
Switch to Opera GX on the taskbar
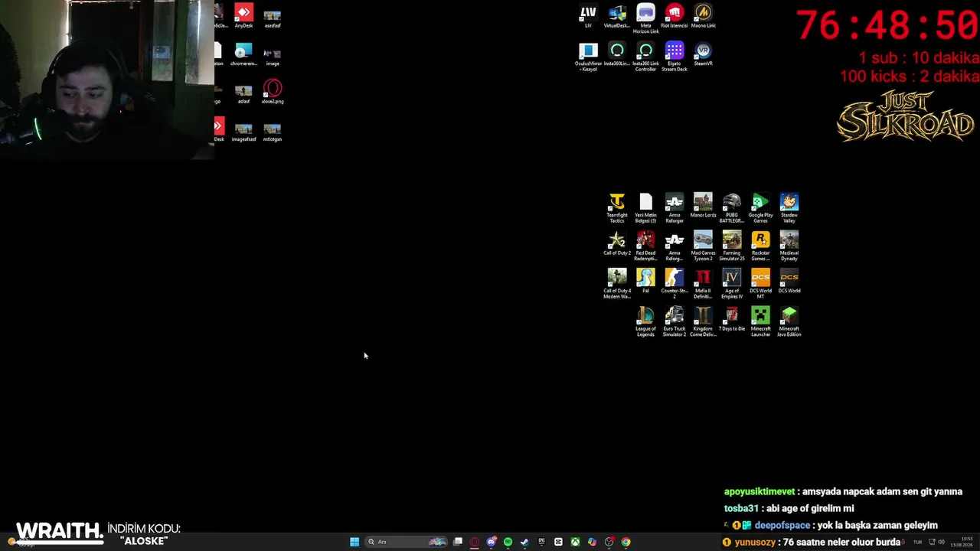coord(475,542)
